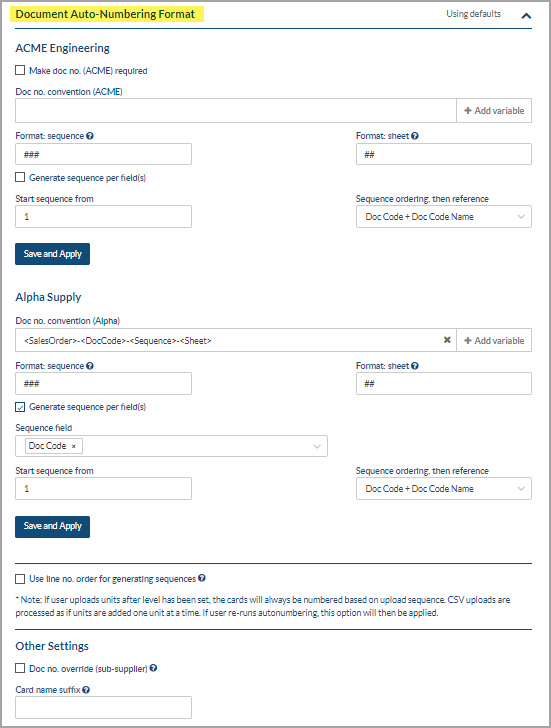The image size is (551, 728).
Task: Open Alpha Supply Sequence ordering dropdown
Action: pyautogui.click(x=443, y=488)
